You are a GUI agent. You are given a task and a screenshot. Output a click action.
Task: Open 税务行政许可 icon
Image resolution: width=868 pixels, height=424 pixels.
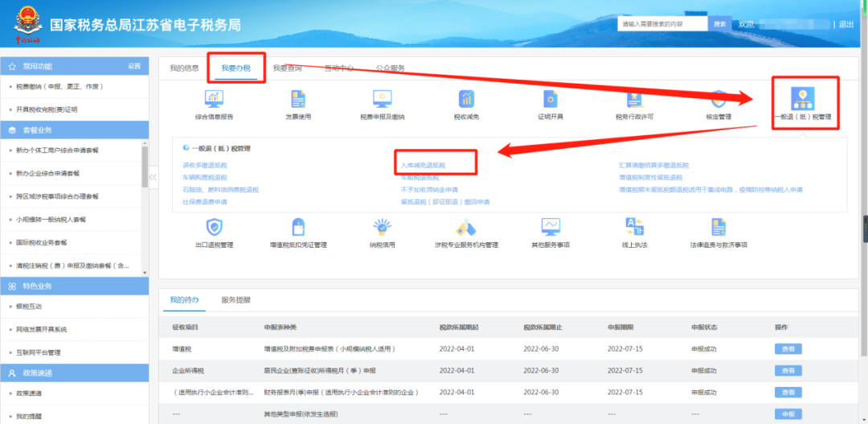(x=634, y=99)
